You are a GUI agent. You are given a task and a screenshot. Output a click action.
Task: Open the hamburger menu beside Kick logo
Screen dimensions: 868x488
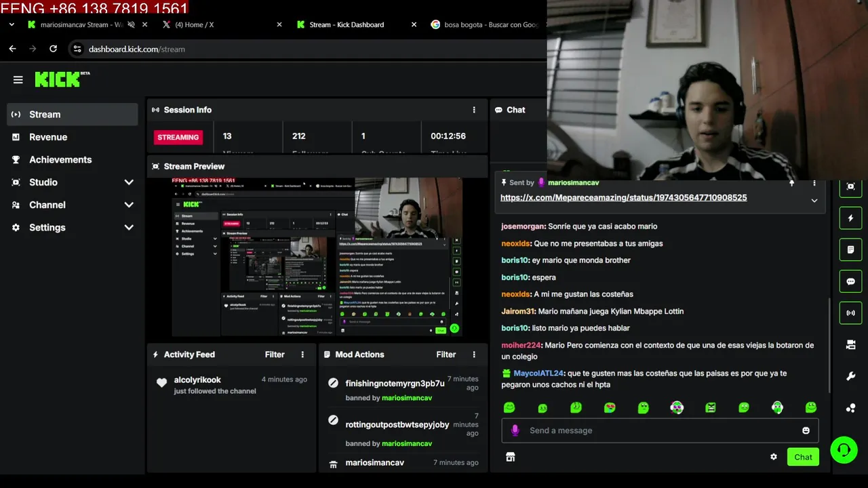tap(18, 80)
